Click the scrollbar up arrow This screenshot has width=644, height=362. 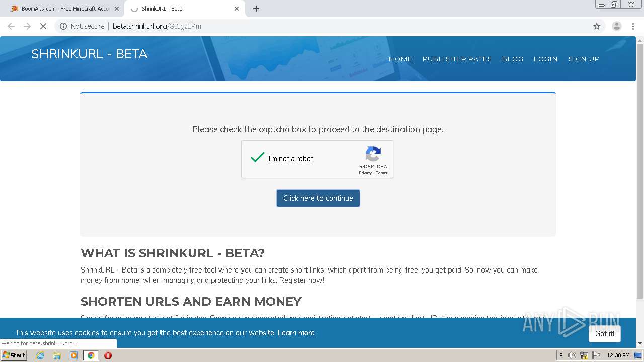click(x=640, y=39)
